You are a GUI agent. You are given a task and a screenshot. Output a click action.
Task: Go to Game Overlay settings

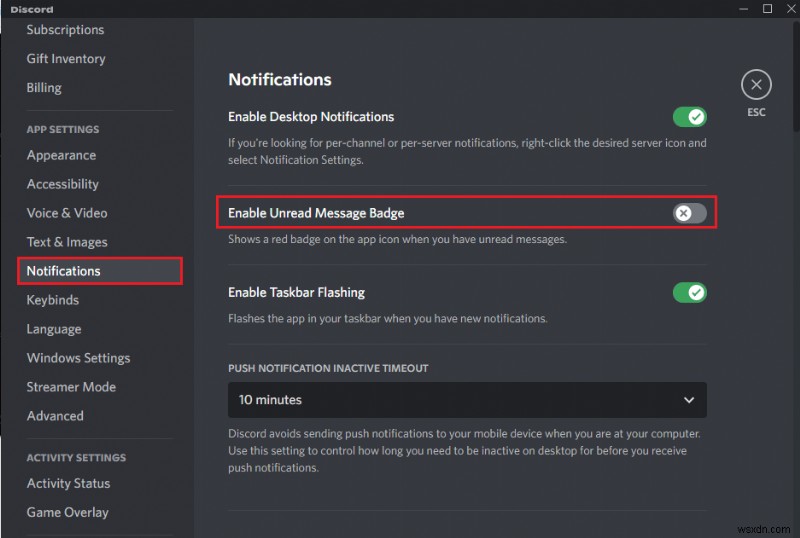[67, 512]
